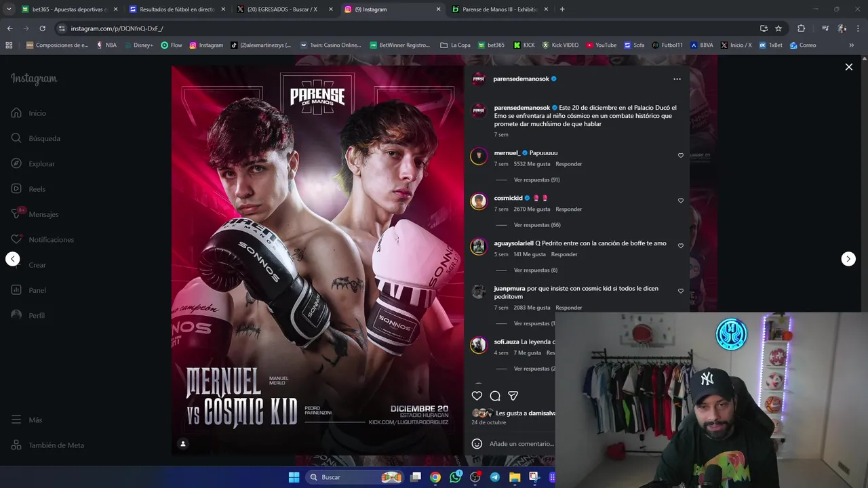This screenshot has height=488, width=868.
Task: Go to Explorar in the sidebar
Action: 33,164
